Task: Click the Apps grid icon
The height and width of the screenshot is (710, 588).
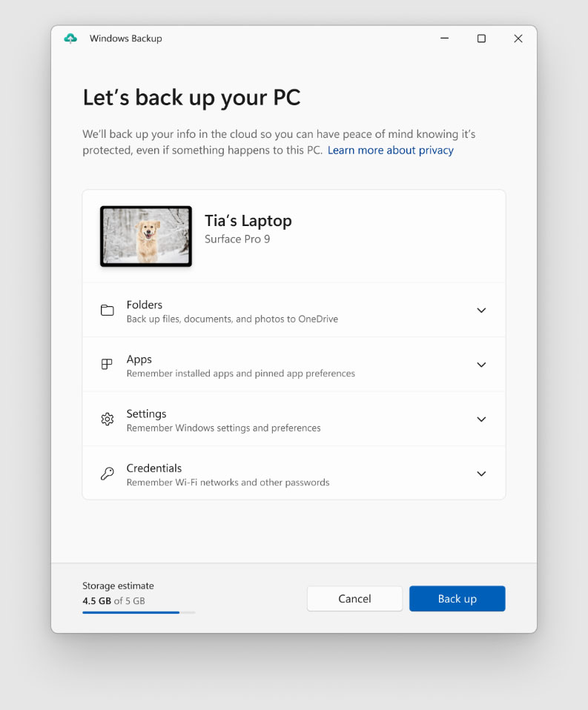Action: (x=107, y=364)
